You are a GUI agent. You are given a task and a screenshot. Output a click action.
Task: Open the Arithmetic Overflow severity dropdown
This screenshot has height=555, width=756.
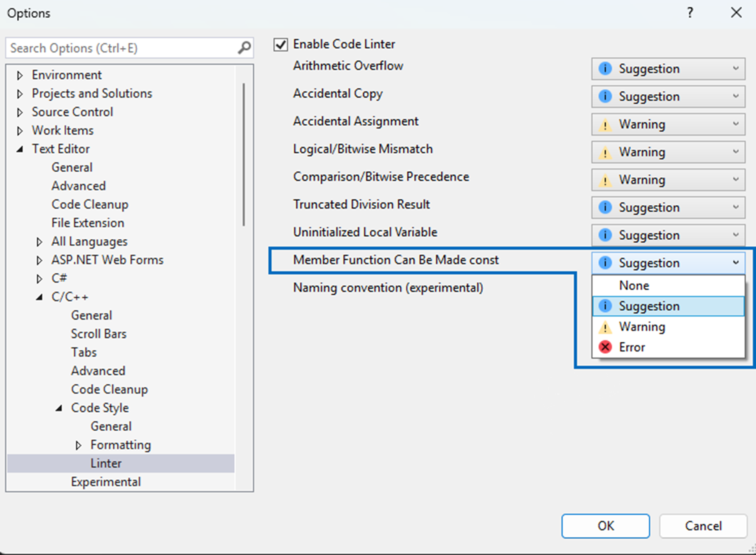point(668,69)
